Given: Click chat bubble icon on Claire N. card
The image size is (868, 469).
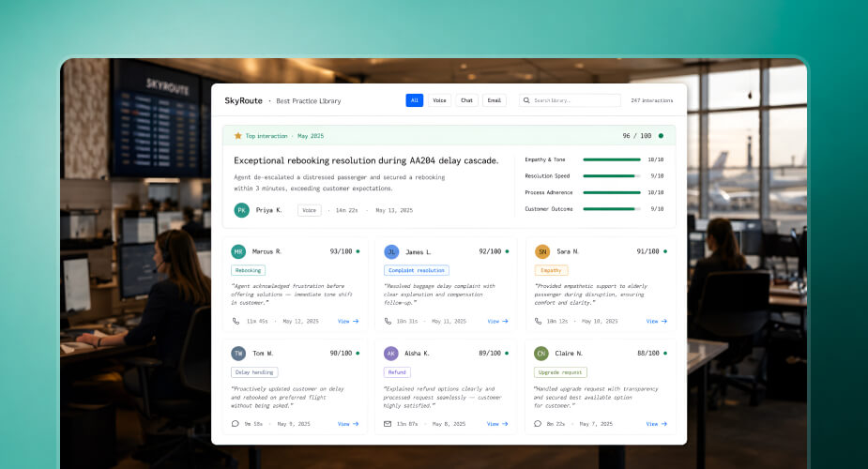Looking at the screenshot, I should click(x=538, y=424).
